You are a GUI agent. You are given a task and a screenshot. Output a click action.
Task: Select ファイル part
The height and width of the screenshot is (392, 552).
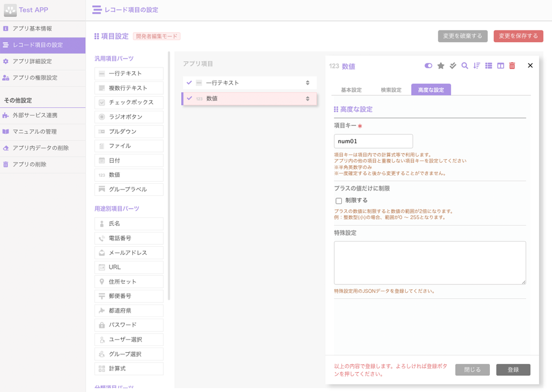tap(129, 146)
